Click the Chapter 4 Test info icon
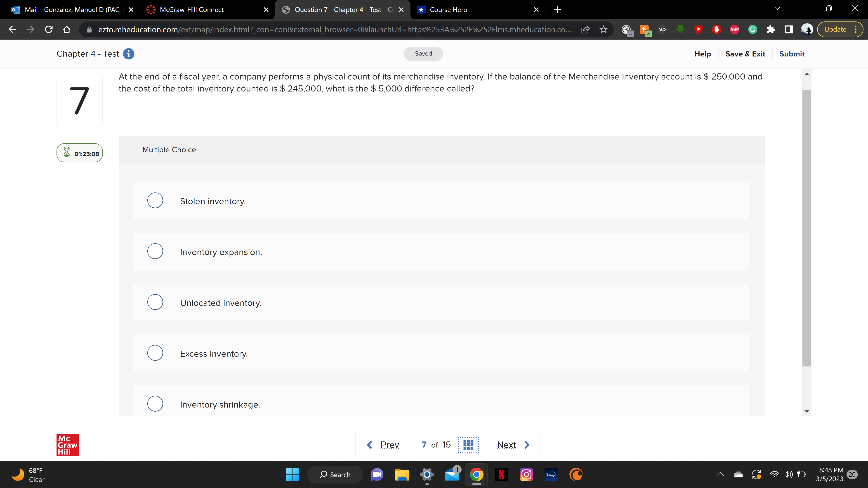This screenshot has height=488, width=868. click(x=128, y=54)
